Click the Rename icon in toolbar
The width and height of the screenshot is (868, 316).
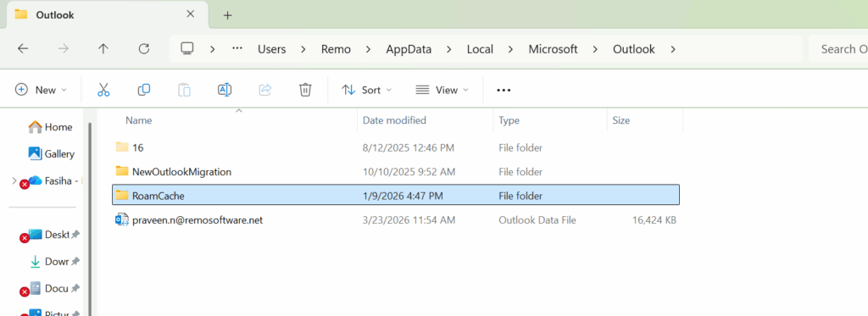pos(225,90)
